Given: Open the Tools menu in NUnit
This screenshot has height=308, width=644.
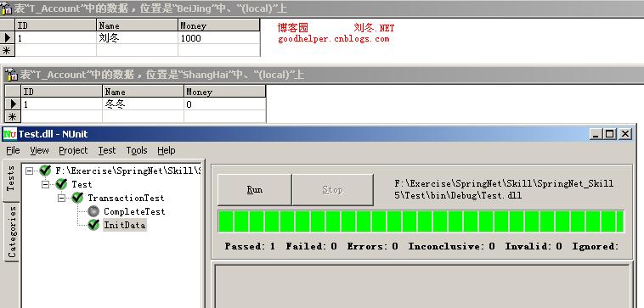Looking at the screenshot, I should (137, 150).
